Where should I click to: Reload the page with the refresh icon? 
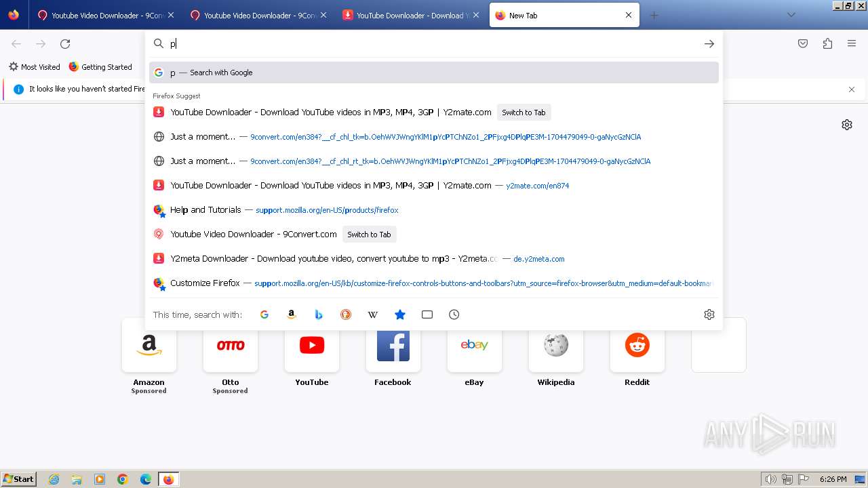(65, 43)
